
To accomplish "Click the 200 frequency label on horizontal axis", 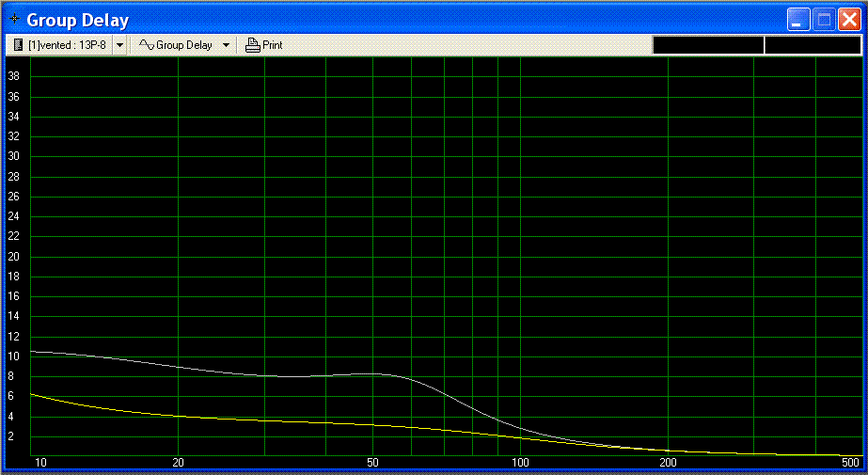I will click(x=668, y=463).
